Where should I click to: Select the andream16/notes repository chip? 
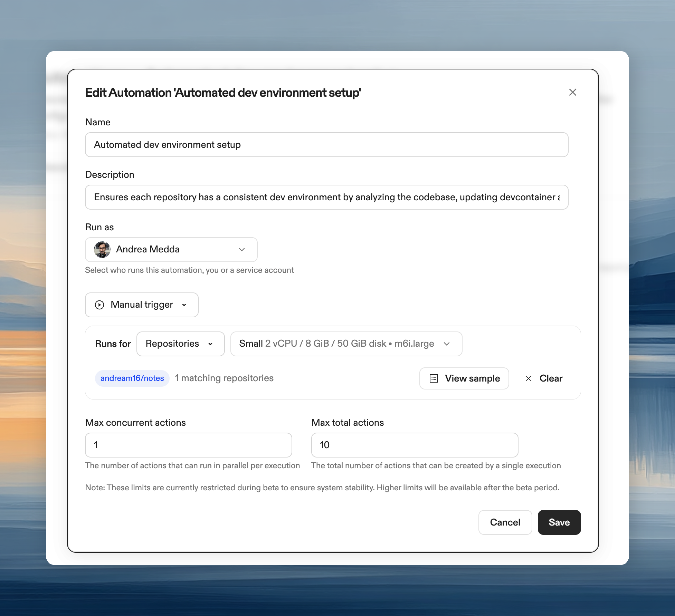point(132,378)
